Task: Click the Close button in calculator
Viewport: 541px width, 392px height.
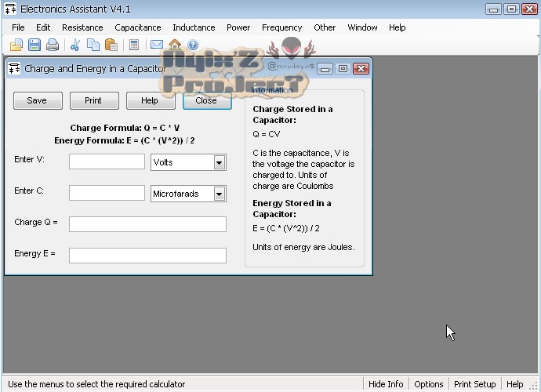Action: click(x=207, y=100)
